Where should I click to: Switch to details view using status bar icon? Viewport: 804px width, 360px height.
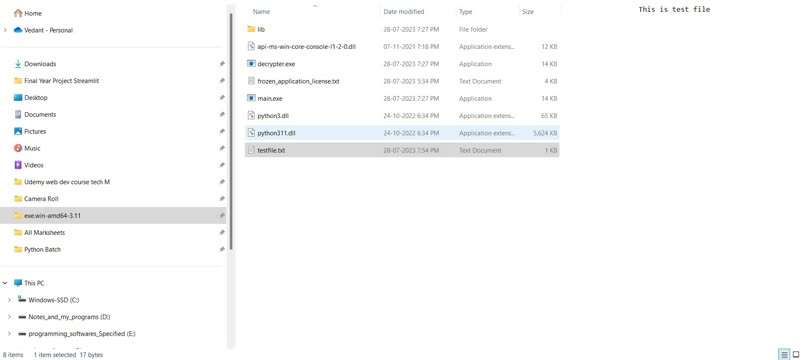click(x=784, y=354)
